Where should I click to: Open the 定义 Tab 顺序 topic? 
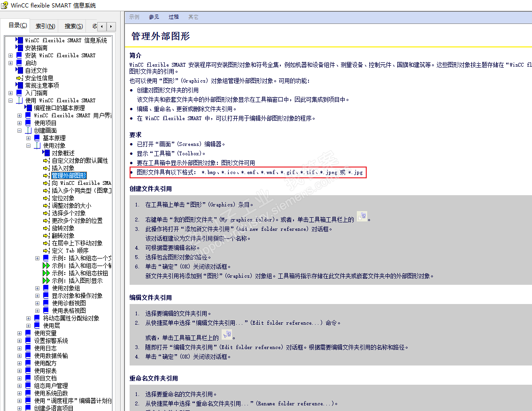70,251
